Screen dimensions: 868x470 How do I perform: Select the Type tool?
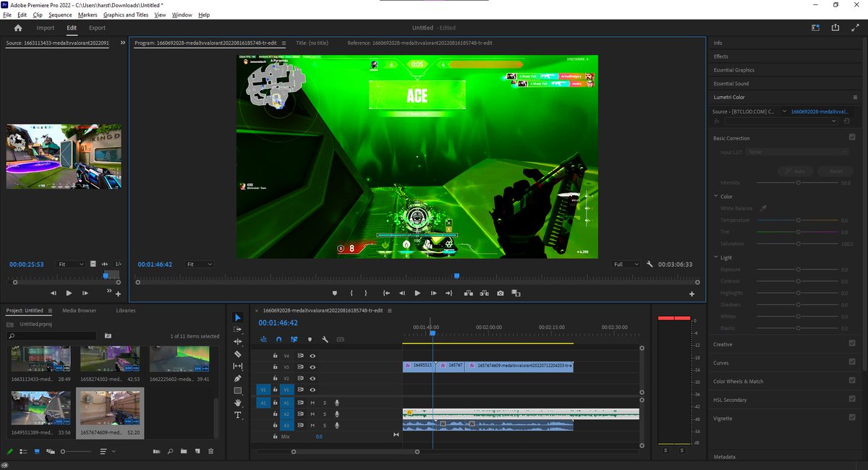239,415
